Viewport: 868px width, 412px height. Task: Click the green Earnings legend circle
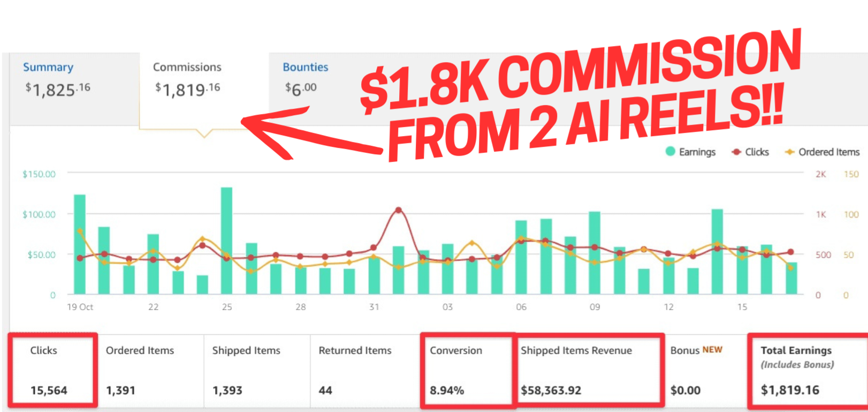pyautogui.click(x=670, y=152)
